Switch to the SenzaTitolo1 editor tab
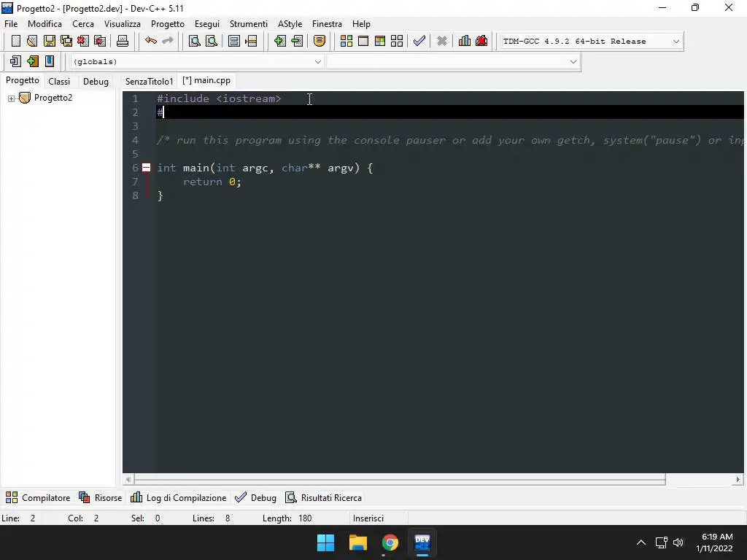 [149, 82]
